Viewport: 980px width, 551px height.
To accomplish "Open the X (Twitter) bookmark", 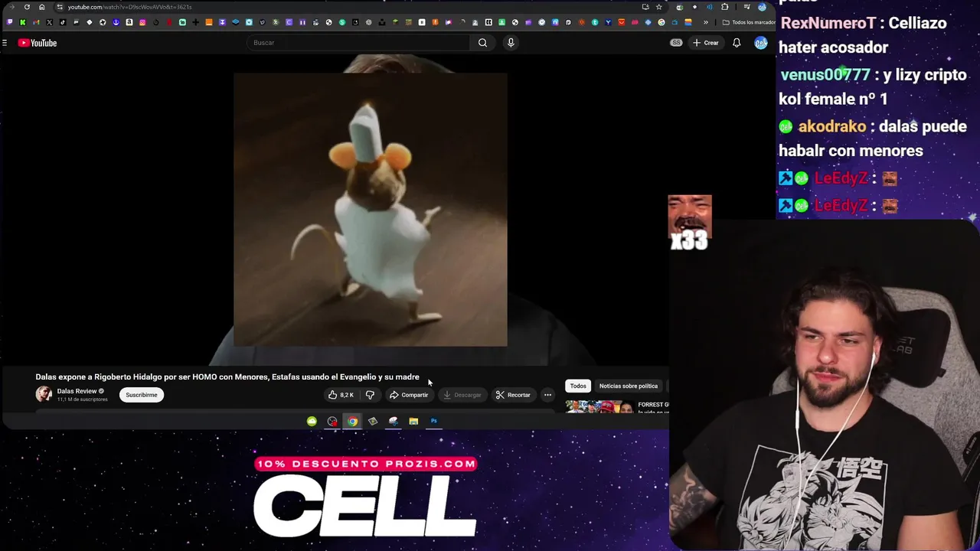I will click(49, 22).
